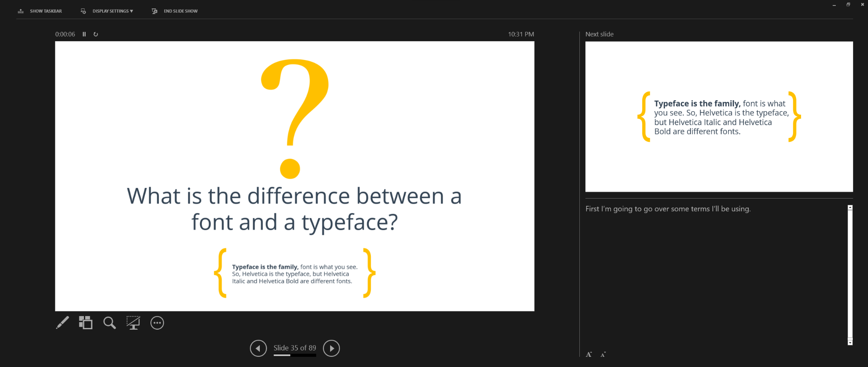Black or unblack the slide show

click(x=133, y=323)
